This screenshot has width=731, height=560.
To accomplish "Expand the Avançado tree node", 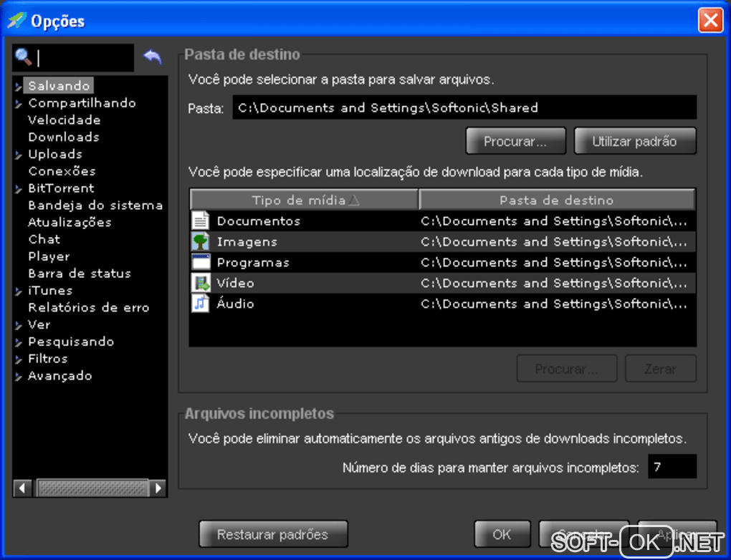I will point(18,377).
